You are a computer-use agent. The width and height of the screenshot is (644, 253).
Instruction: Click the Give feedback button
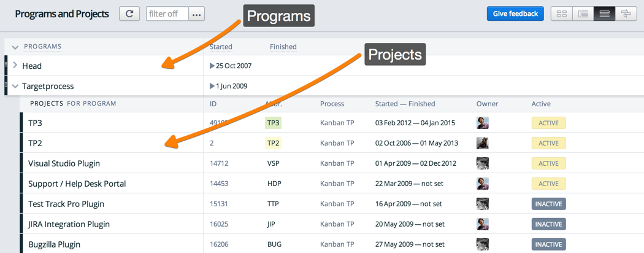click(x=515, y=14)
